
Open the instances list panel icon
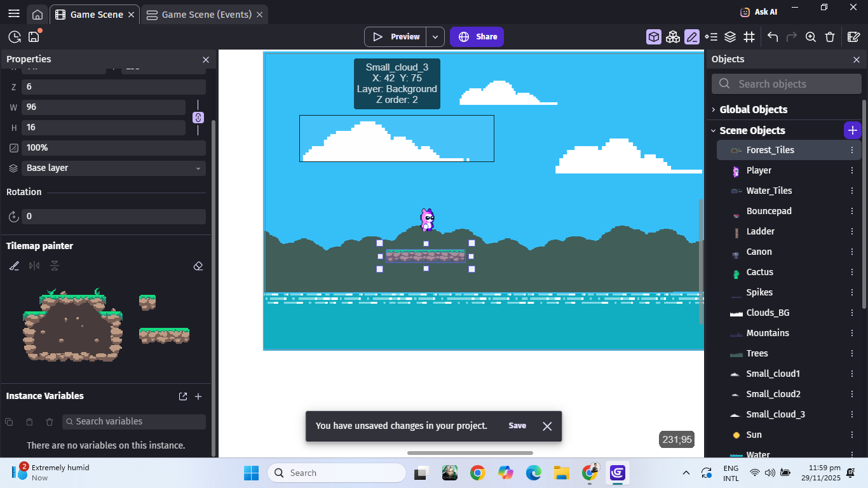711,37
